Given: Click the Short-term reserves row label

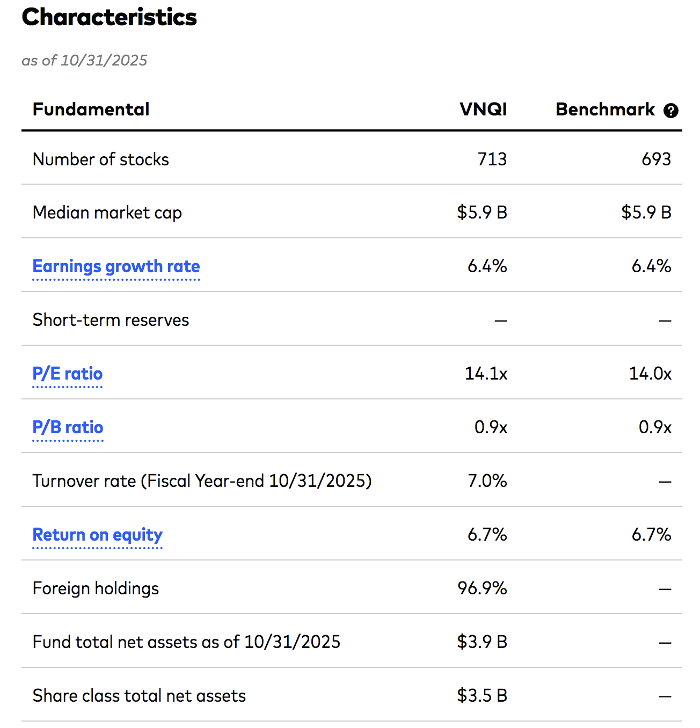Looking at the screenshot, I should pyautogui.click(x=111, y=320).
